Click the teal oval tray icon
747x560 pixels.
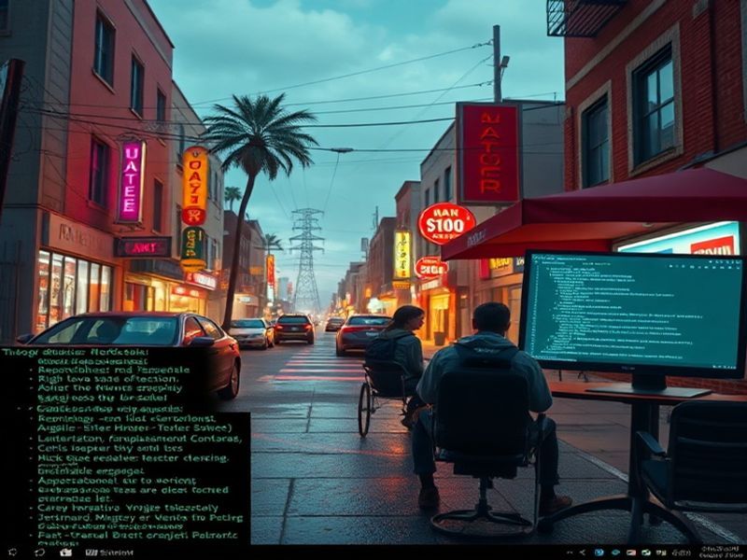point(615,553)
